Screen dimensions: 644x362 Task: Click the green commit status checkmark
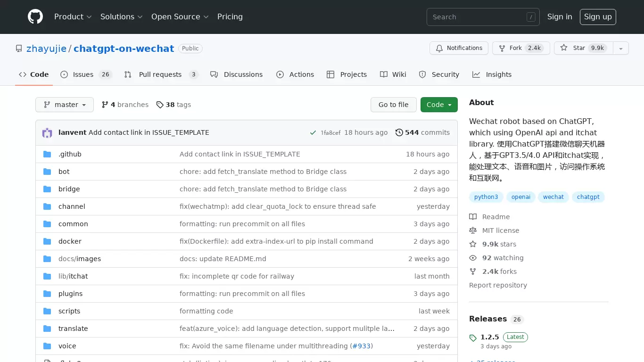click(313, 132)
